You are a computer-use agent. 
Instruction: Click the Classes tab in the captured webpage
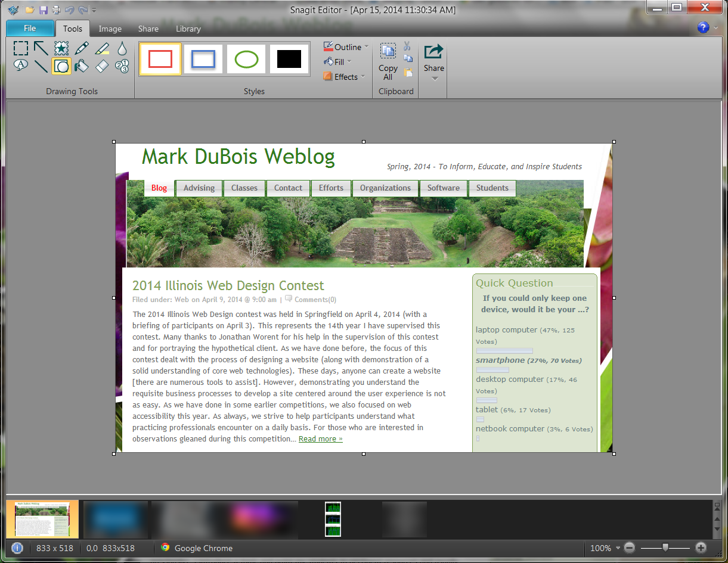coord(244,188)
